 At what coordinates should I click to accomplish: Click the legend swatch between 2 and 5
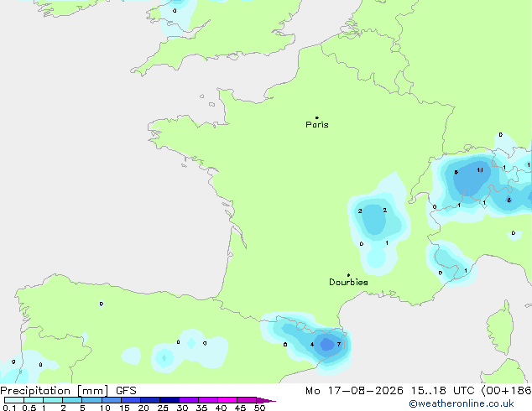click(x=72, y=400)
